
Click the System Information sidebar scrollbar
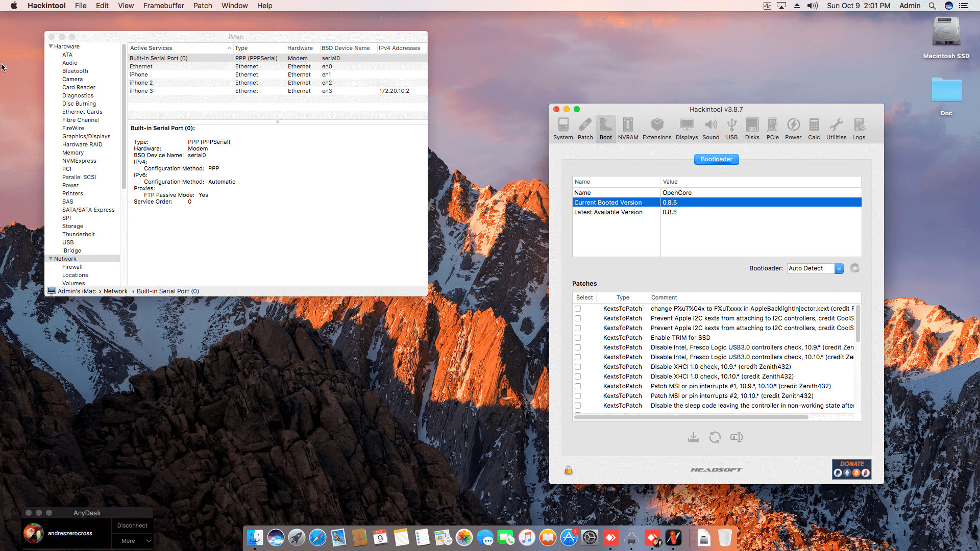(124, 116)
